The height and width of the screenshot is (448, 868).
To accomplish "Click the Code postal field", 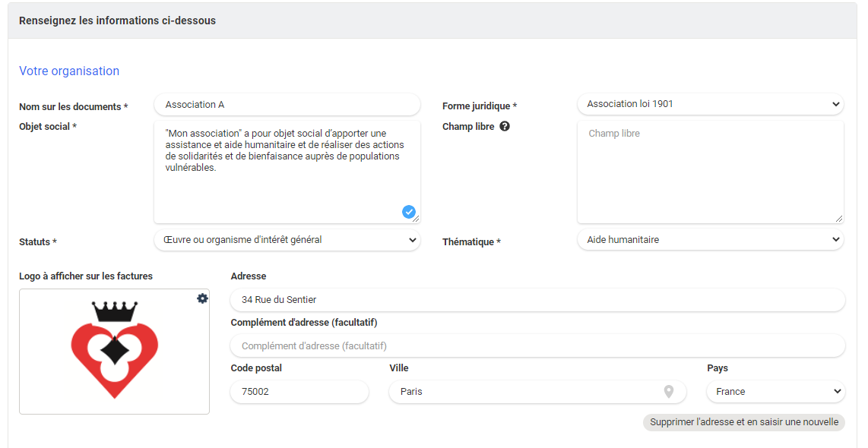I will click(x=299, y=392).
